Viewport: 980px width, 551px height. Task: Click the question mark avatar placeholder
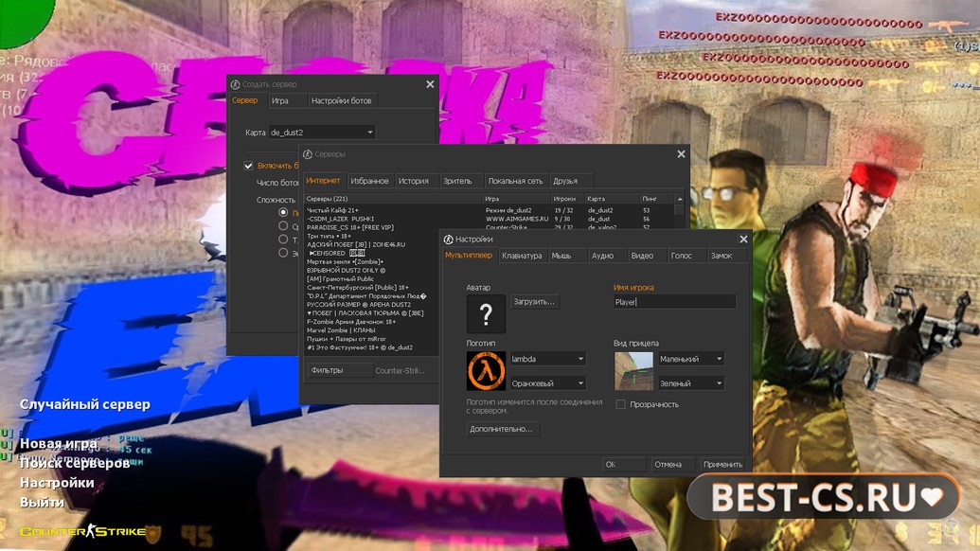click(x=486, y=314)
